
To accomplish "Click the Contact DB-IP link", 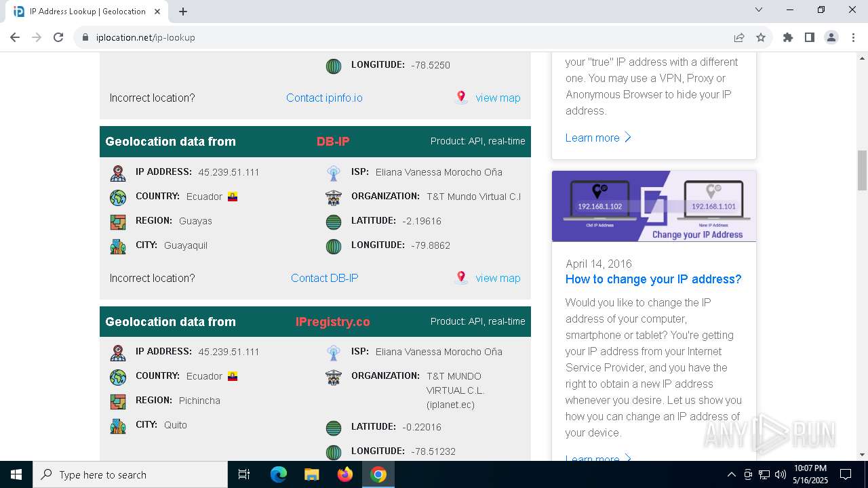I will (x=324, y=278).
